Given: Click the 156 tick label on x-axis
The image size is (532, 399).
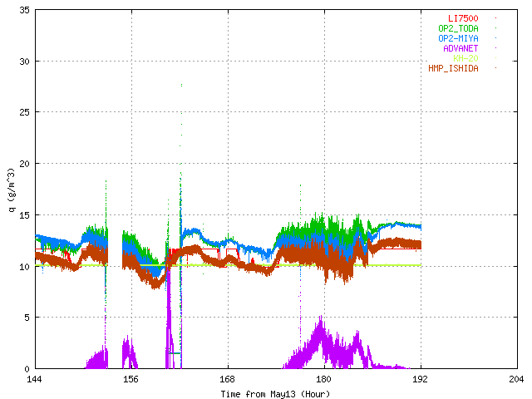Looking at the screenshot, I should tap(131, 379).
